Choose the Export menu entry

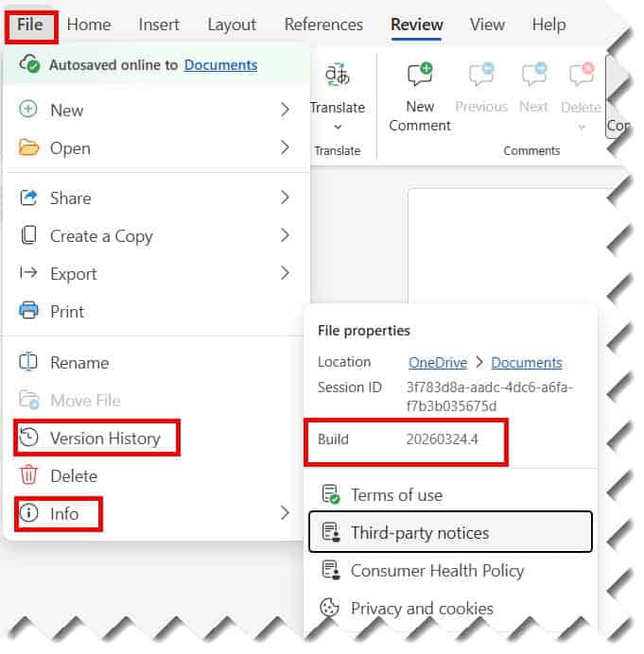pyautogui.click(x=155, y=274)
